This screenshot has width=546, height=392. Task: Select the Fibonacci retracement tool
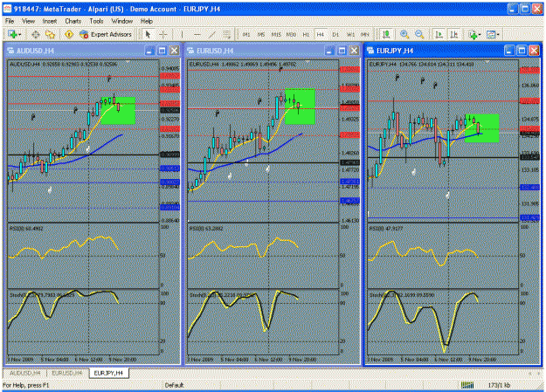(226, 34)
